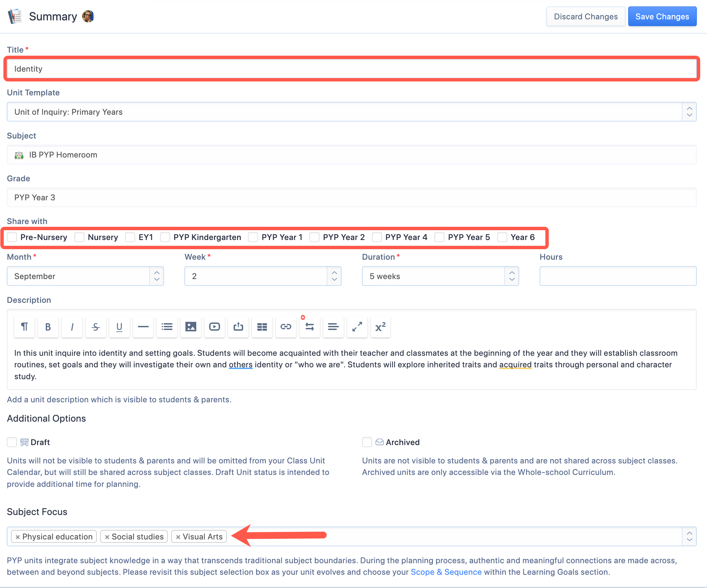Remove the Visual Arts subject tag
The height and width of the screenshot is (588, 707).
(x=178, y=537)
